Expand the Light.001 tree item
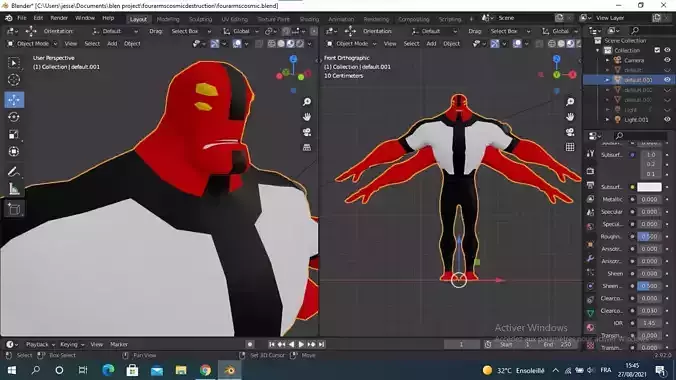The image size is (676, 380). click(x=607, y=119)
